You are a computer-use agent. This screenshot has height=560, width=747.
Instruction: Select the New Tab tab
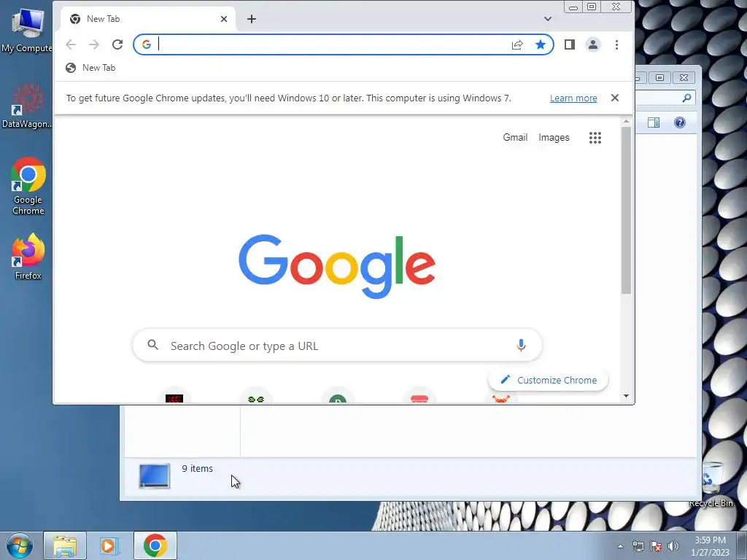[x=148, y=19]
